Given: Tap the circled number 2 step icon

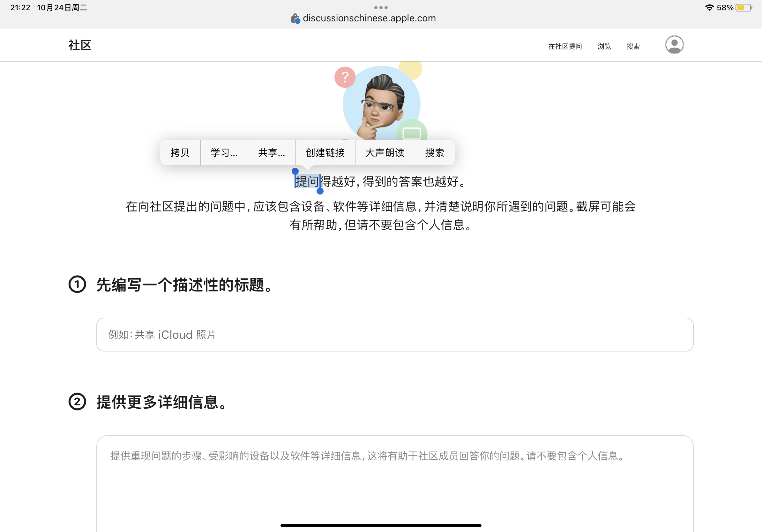Looking at the screenshot, I should coord(77,402).
